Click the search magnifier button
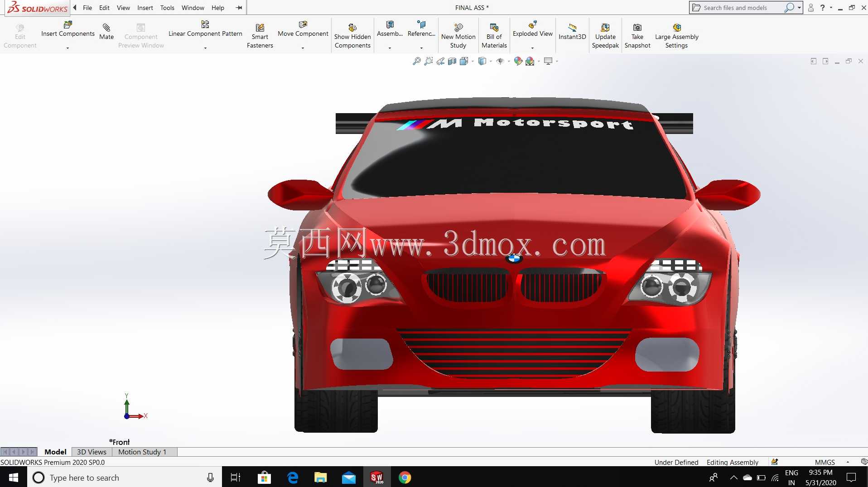This screenshot has width=868, height=487. [789, 8]
